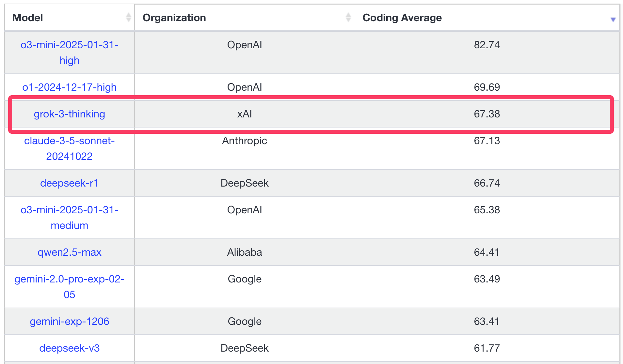Open o3-mini-2025-01-31-medium link

[x=69, y=218]
